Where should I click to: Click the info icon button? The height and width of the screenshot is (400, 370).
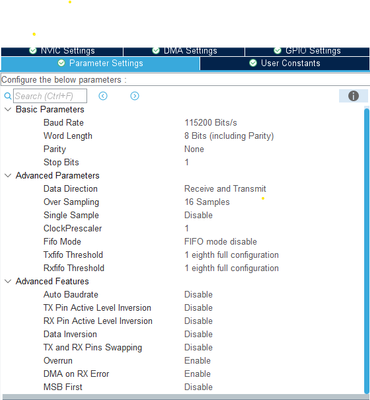[x=353, y=96]
